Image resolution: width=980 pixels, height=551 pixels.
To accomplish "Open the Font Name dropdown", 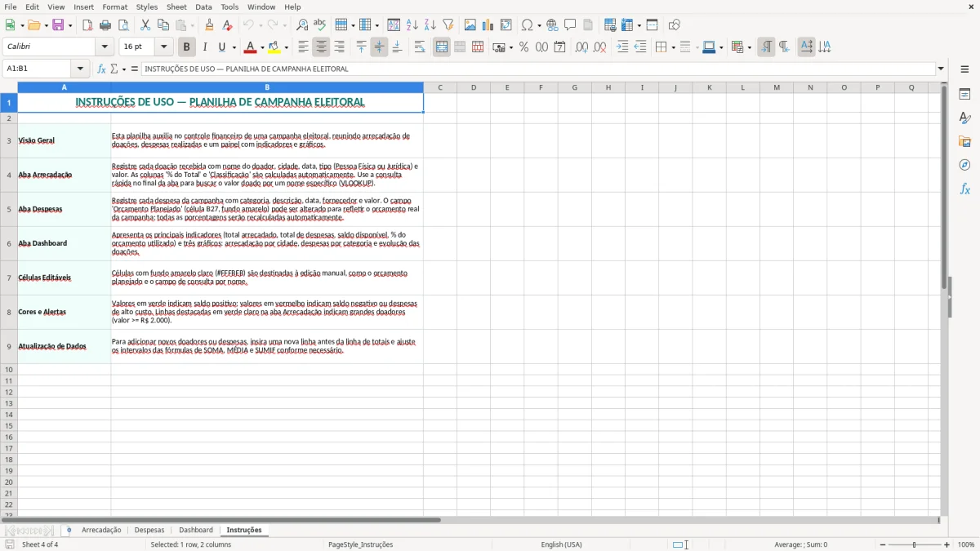I will pyautogui.click(x=105, y=47).
